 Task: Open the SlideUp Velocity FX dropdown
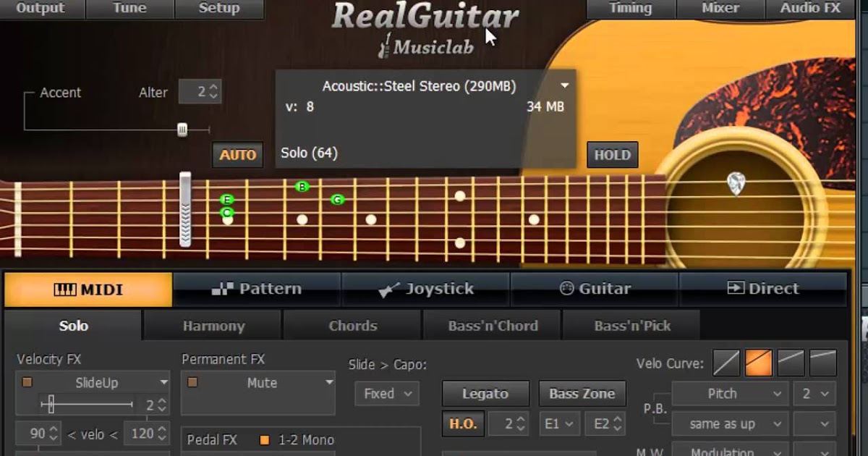(x=164, y=382)
